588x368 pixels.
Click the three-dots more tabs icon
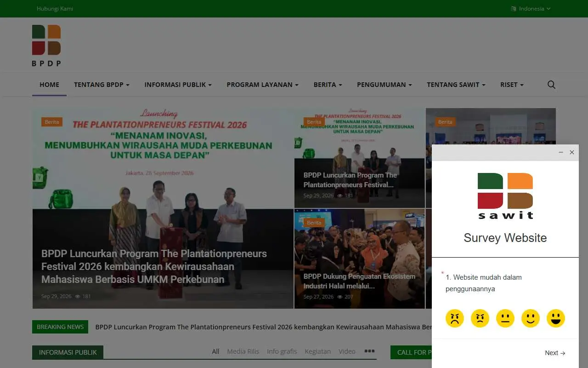pyautogui.click(x=369, y=351)
